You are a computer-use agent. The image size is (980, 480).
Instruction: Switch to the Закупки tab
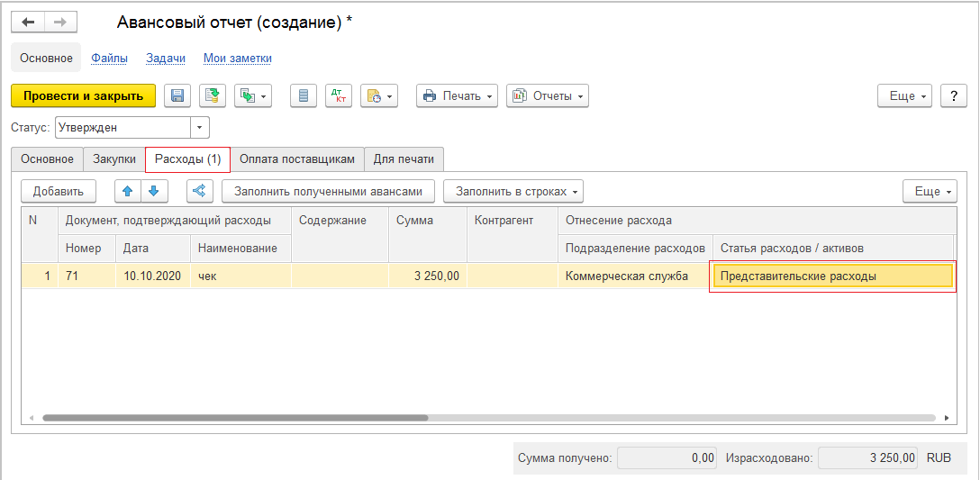coord(114,159)
